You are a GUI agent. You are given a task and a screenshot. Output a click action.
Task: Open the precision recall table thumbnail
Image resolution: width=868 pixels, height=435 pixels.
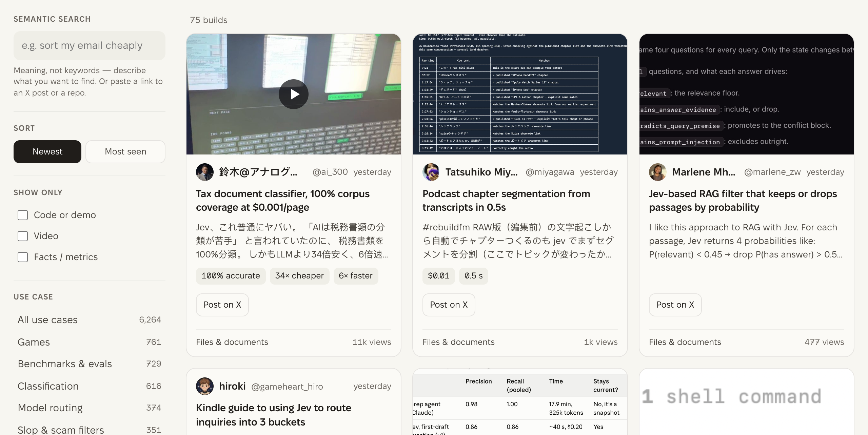520,402
